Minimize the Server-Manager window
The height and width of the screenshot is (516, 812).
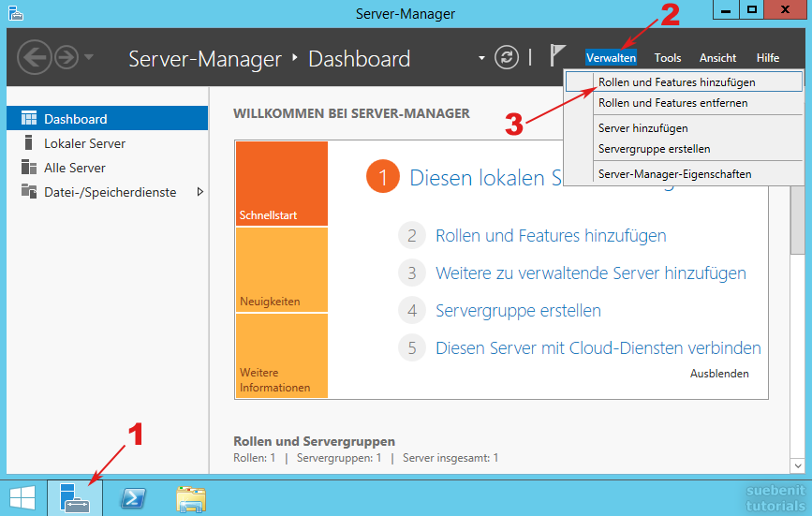(726, 10)
